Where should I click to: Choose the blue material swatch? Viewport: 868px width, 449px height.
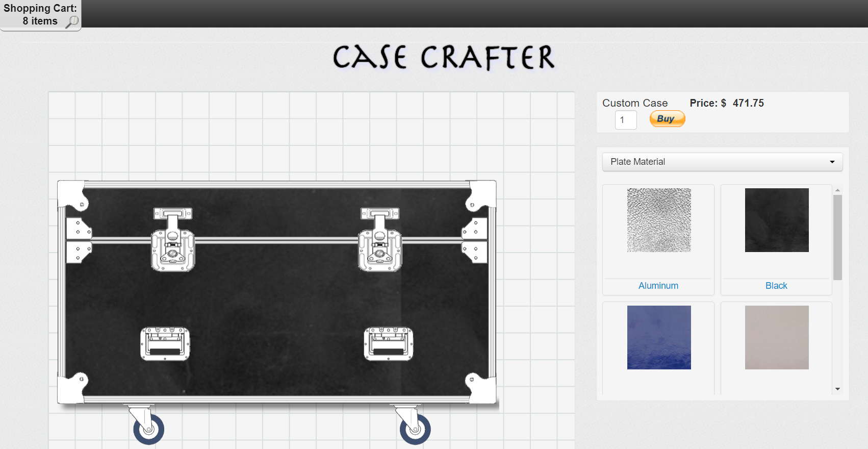(x=659, y=337)
